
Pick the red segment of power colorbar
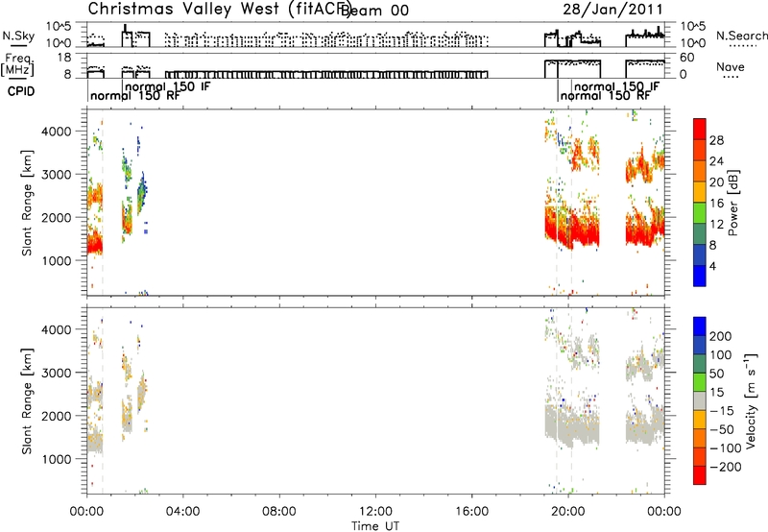click(x=700, y=129)
